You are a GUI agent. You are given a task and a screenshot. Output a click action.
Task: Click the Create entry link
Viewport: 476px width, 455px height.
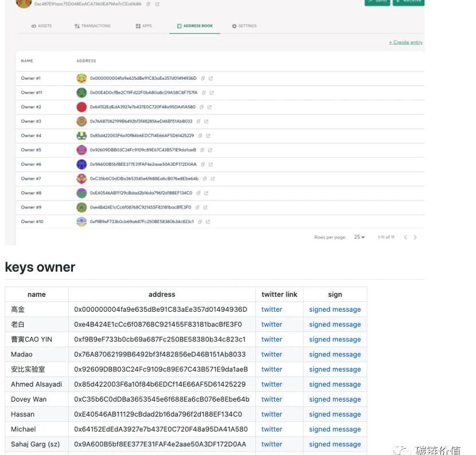pos(405,43)
